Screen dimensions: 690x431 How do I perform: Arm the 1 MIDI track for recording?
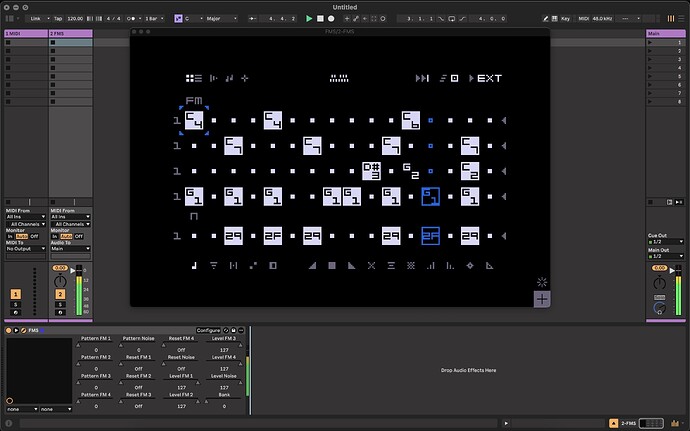(x=16, y=313)
